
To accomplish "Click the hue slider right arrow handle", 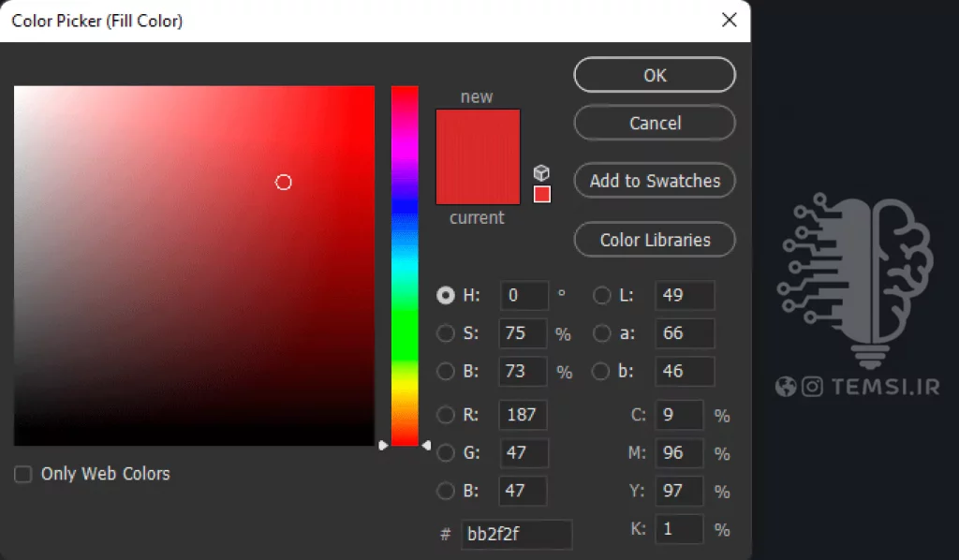I will coord(426,446).
